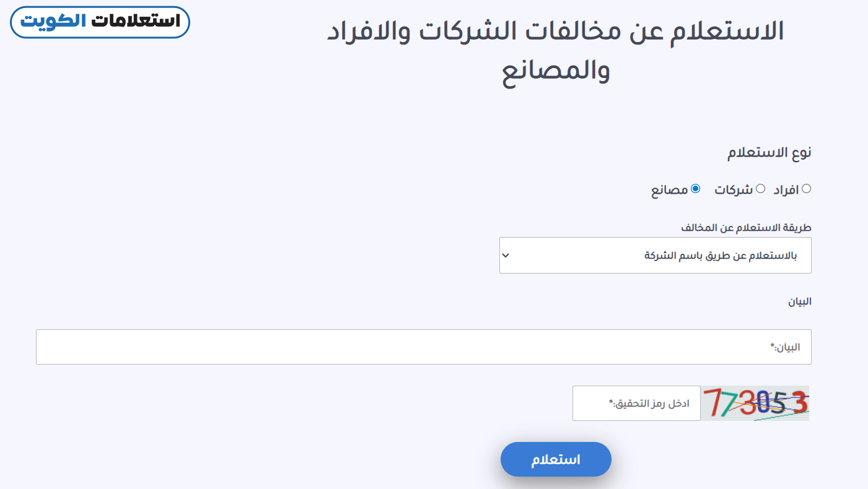Click the شركات label text
The height and width of the screenshot is (489, 868).
pos(733,190)
